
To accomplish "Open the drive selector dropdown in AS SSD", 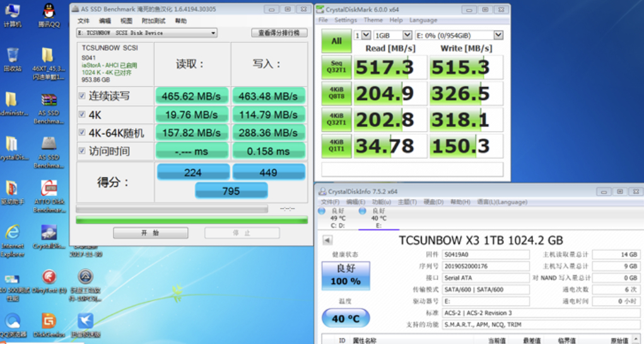I will pos(146,33).
